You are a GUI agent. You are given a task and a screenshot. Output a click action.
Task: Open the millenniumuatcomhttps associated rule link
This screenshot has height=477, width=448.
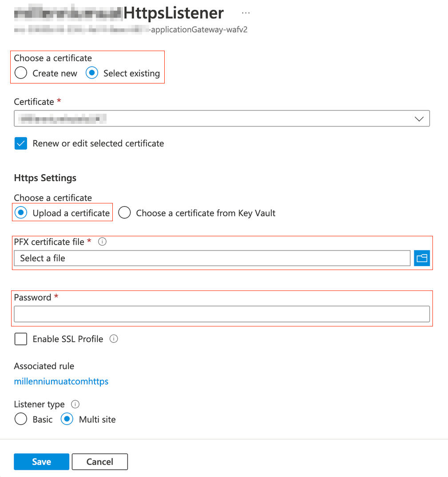pyautogui.click(x=61, y=382)
